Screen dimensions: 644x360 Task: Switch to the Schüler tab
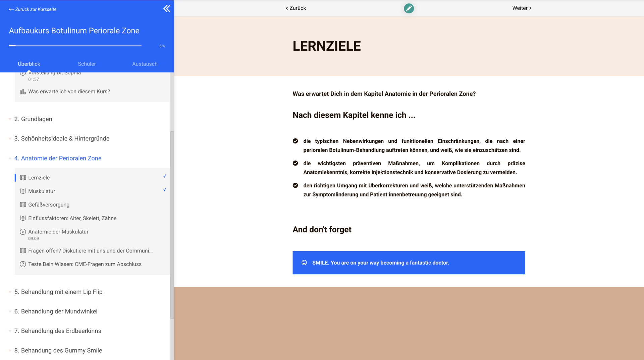click(x=87, y=64)
